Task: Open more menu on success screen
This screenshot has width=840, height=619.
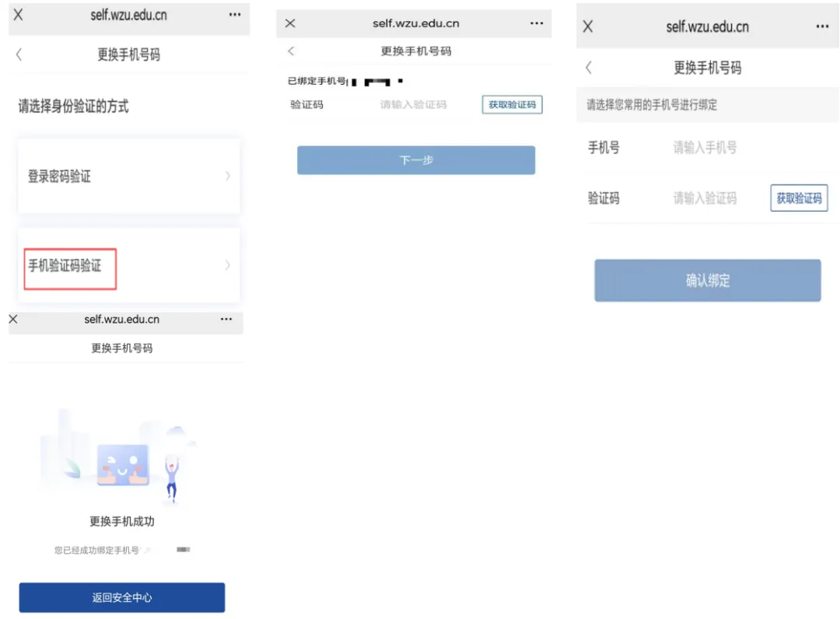Action: pos(226,319)
